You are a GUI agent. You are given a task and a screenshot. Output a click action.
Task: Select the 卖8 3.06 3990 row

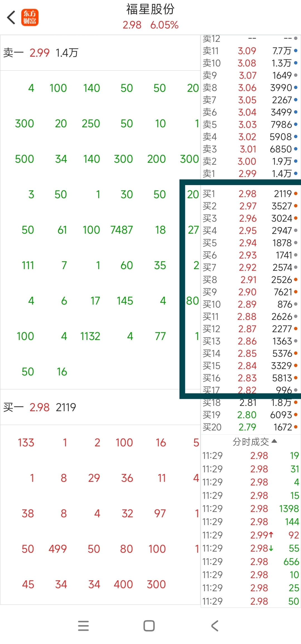click(251, 88)
